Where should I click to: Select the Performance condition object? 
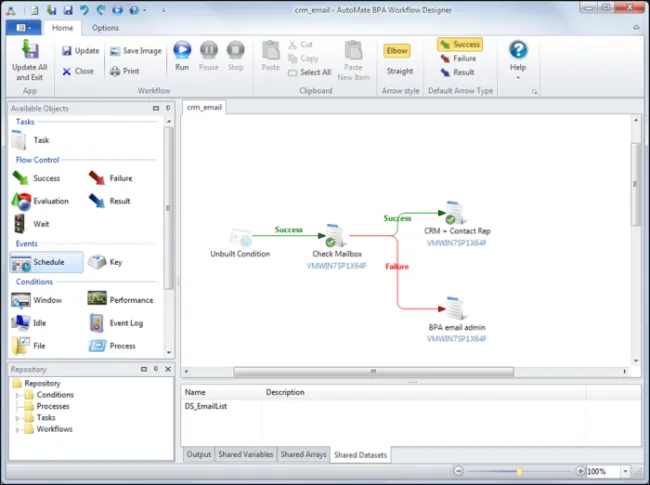(x=120, y=300)
